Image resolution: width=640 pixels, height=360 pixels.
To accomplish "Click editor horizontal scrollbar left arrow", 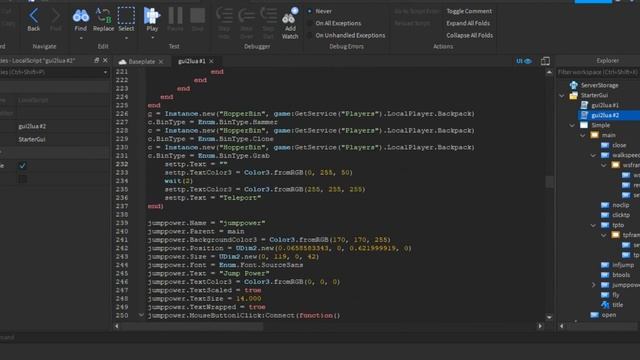I will point(117,326).
